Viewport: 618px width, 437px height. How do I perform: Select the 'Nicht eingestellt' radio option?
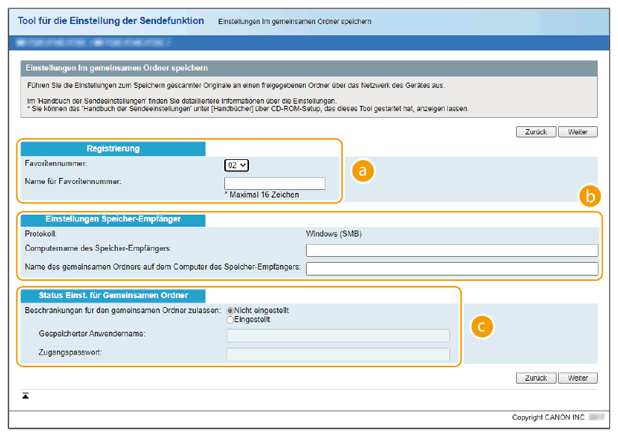(x=232, y=311)
